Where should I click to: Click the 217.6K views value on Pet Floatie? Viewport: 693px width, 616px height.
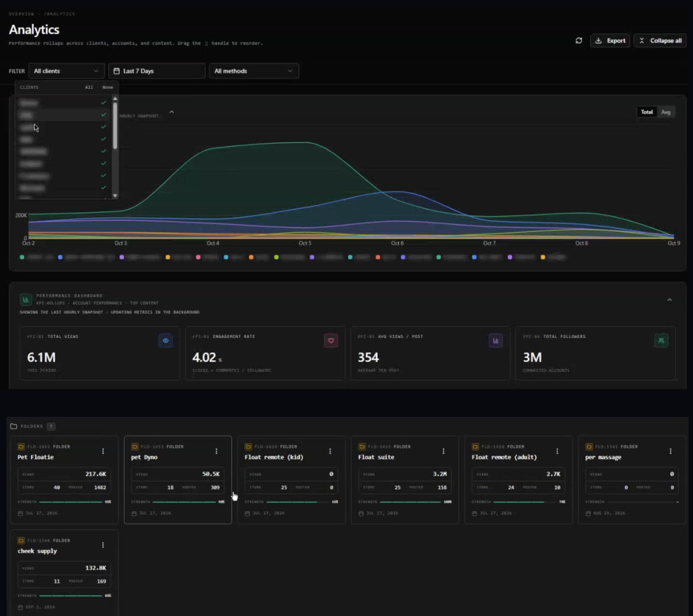[96, 474]
